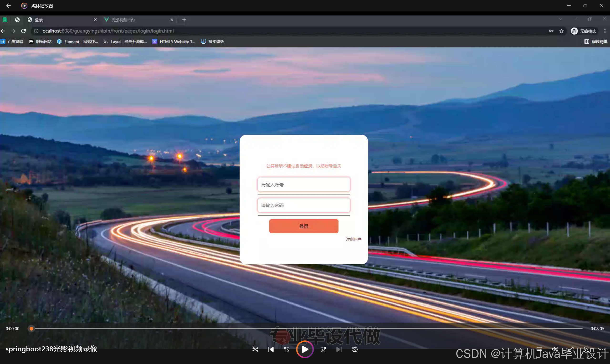
Task: Close the 登录 tab
Action: 95,20
